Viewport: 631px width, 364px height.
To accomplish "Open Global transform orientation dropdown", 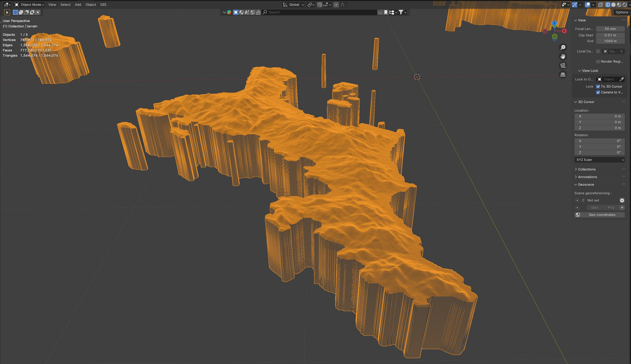I will click(293, 5).
